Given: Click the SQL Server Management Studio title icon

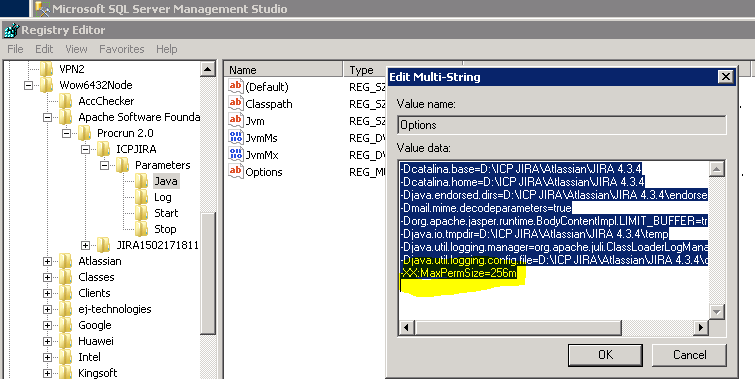Looking at the screenshot, I should [x=42, y=9].
